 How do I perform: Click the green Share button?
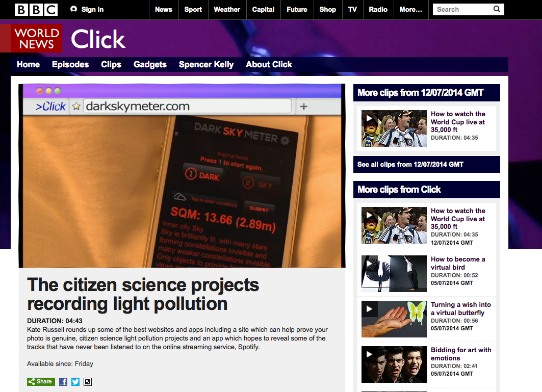pos(41,382)
